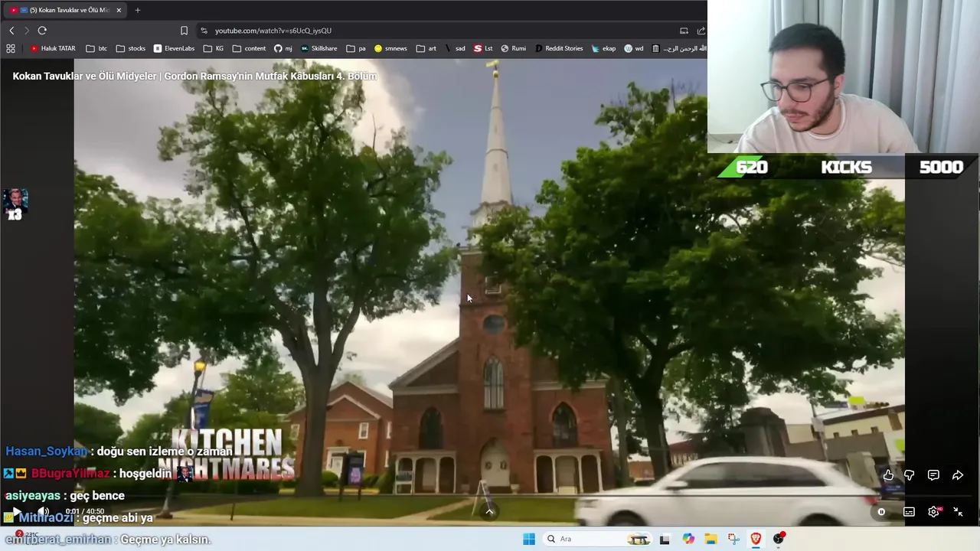Open the KG bookmarks folder
The height and width of the screenshot is (551, 980).
[x=214, y=48]
